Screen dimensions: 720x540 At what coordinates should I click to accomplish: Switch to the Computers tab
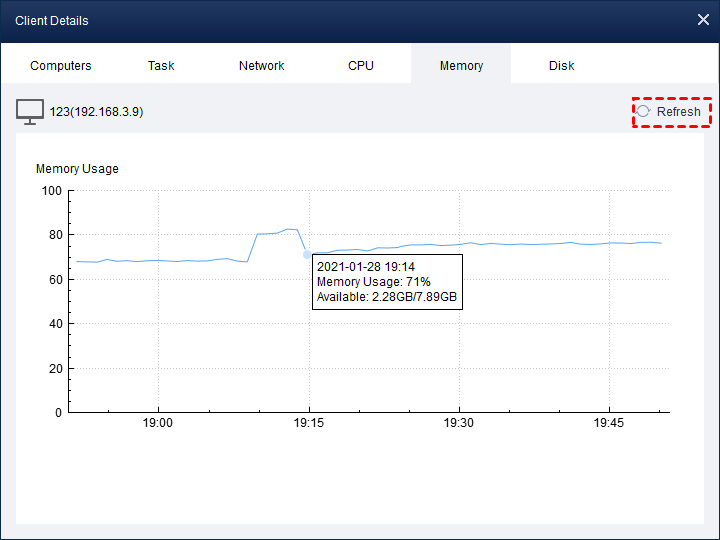tap(61, 66)
